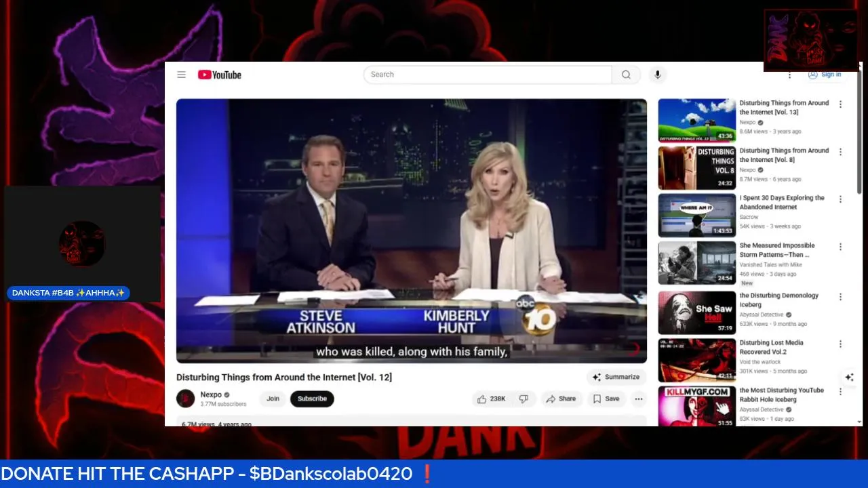Start voice search with microphone icon
The width and height of the screenshot is (868, 488).
tap(656, 75)
